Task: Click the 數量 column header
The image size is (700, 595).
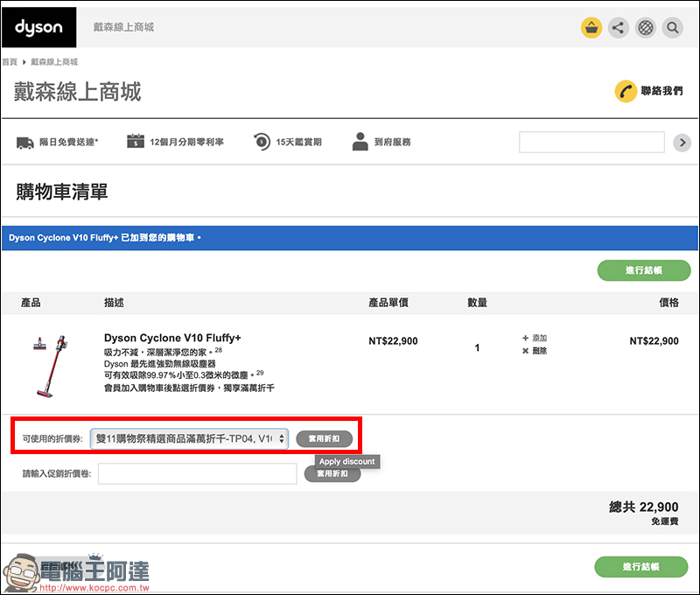Action: pos(477,303)
